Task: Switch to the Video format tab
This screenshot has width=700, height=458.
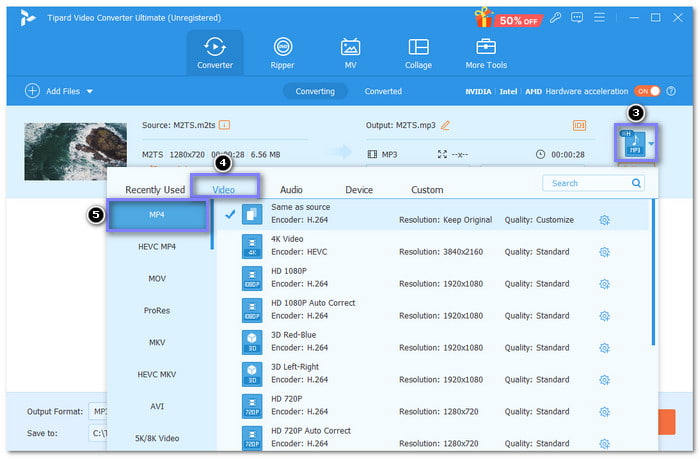Action: point(224,190)
